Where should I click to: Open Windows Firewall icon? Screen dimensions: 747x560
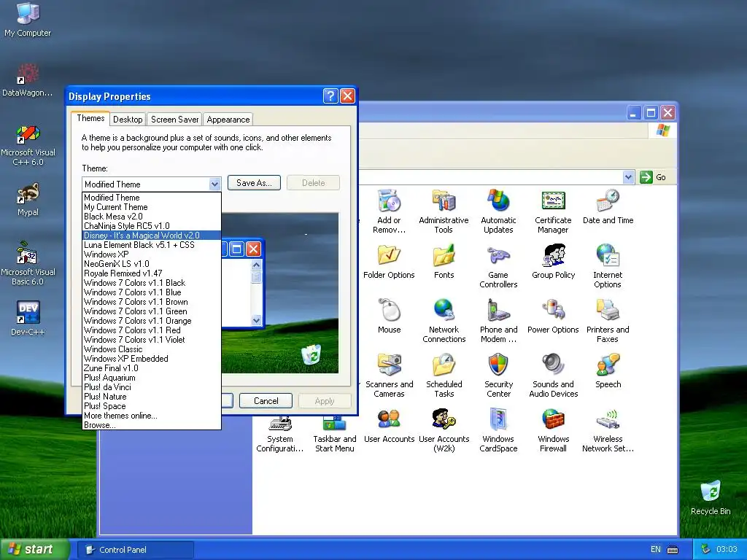[553, 430]
